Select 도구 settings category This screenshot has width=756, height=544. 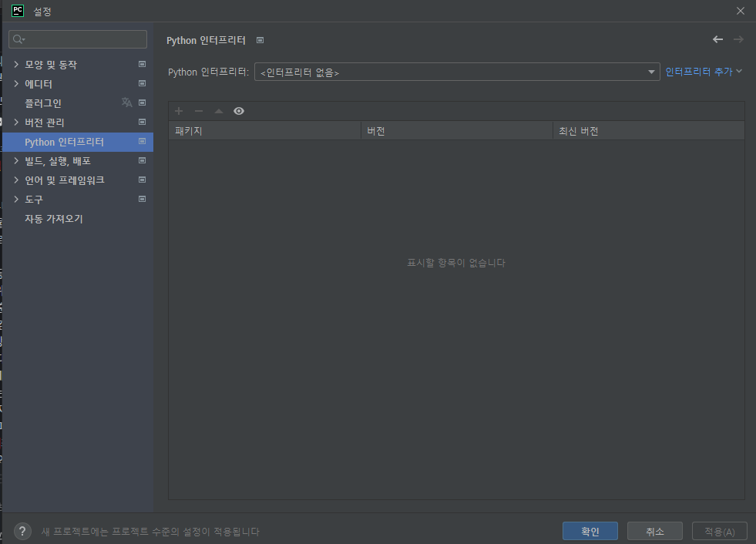tap(34, 200)
